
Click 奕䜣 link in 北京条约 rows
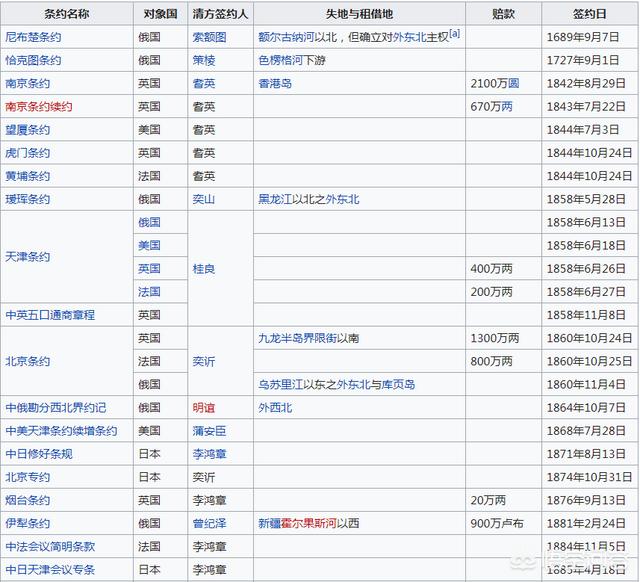(x=204, y=361)
